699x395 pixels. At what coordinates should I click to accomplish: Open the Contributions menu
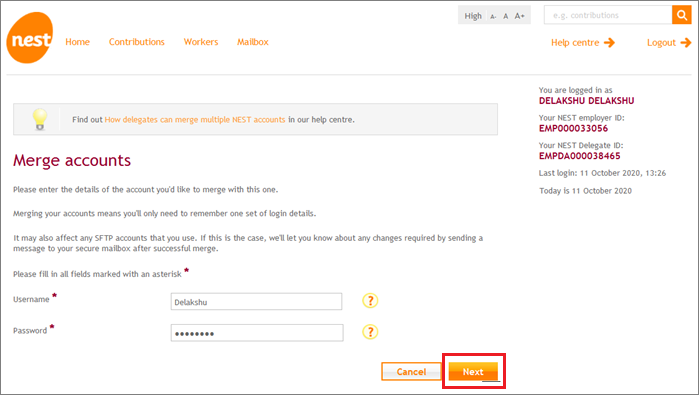(x=137, y=42)
